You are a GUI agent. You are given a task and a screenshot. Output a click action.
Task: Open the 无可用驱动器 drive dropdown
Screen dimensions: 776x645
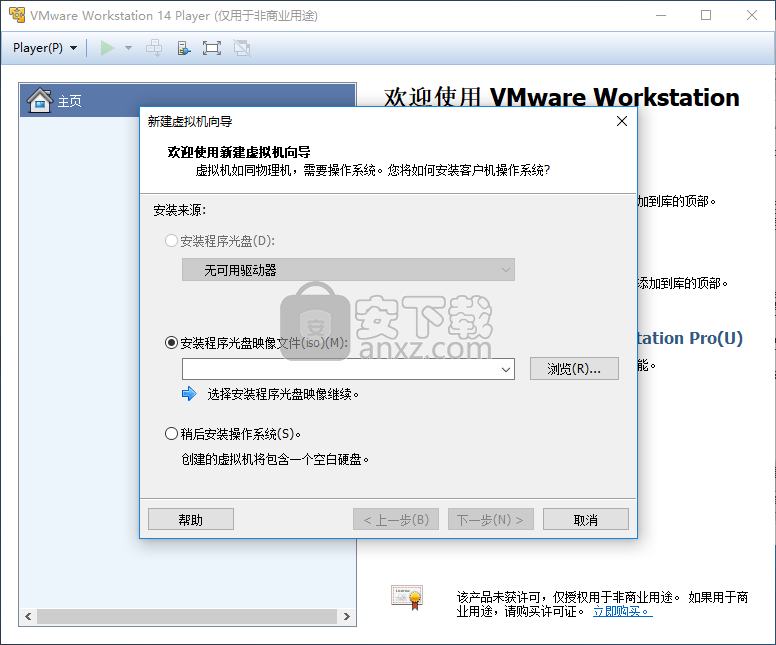[348, 270]
